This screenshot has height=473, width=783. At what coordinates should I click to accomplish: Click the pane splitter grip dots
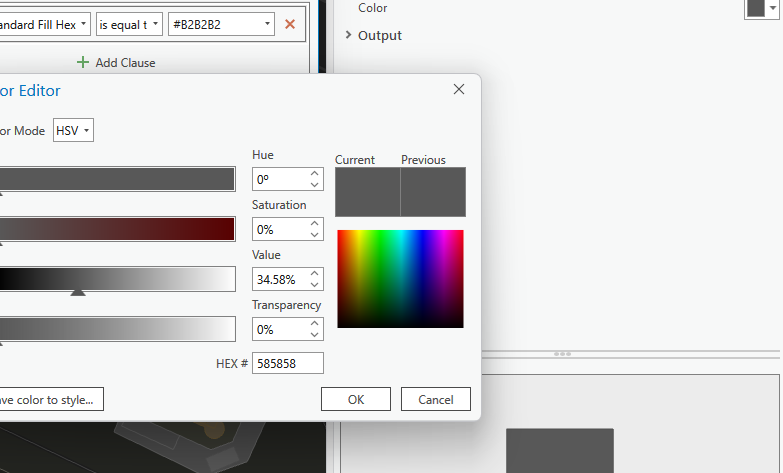[x=562, y=354]
